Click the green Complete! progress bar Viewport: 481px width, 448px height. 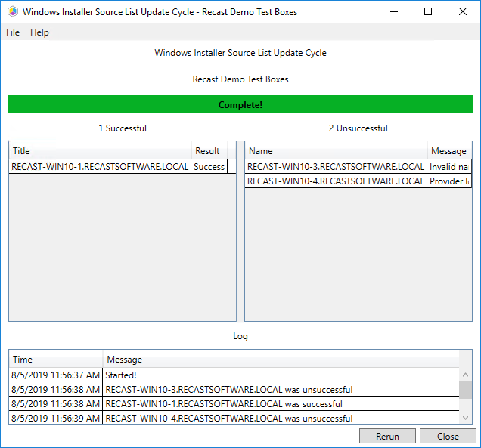tap(240, 104)
